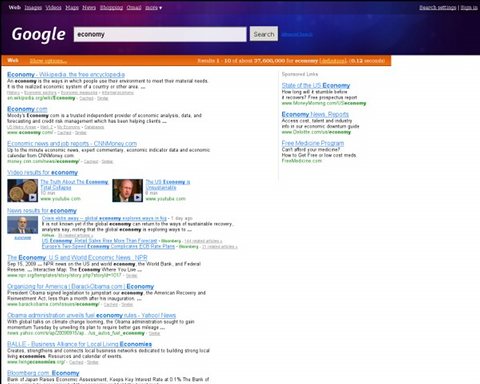480x384 pixels.
Task: Click the Sponsored Links label
Action: [300, 74]
